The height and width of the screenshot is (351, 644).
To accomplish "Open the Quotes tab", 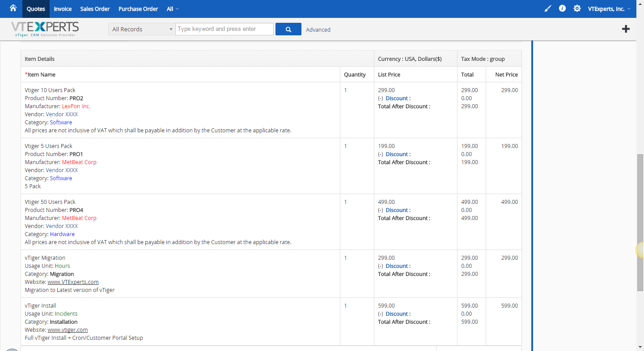I will click(36, 9).
